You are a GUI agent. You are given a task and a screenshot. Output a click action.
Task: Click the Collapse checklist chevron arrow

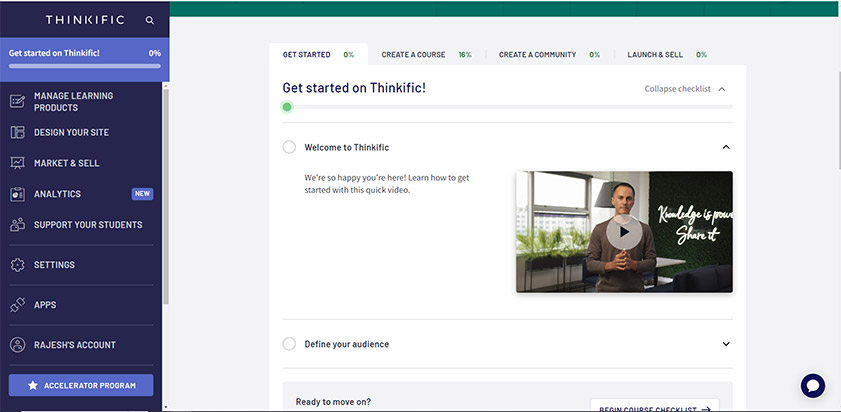coord(722,89)
